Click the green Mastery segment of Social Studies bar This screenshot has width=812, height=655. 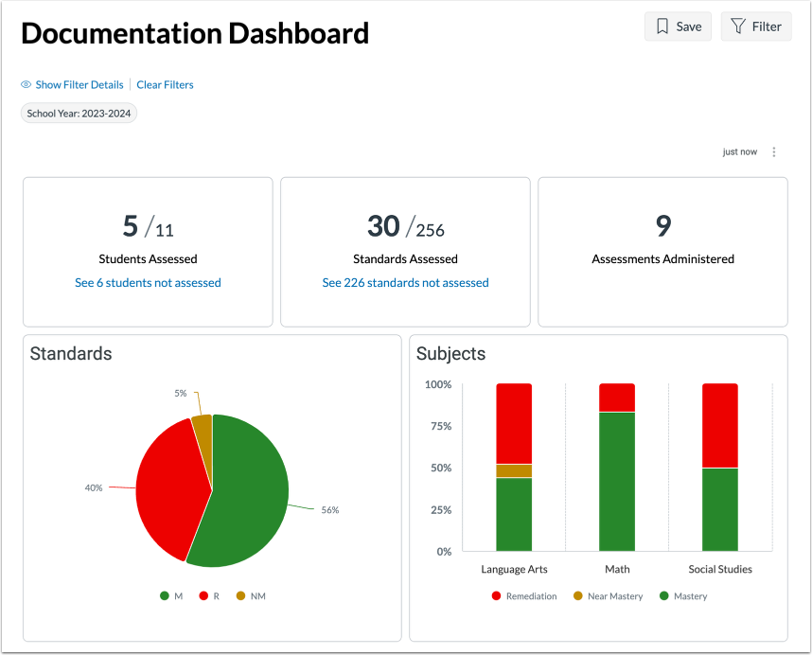tap(720, 509)
